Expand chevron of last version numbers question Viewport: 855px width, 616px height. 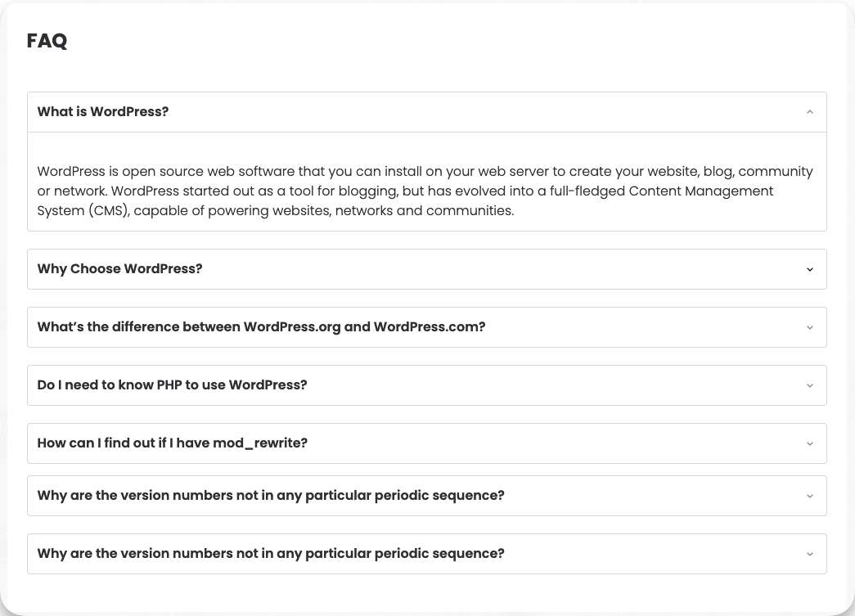[809, 554]
